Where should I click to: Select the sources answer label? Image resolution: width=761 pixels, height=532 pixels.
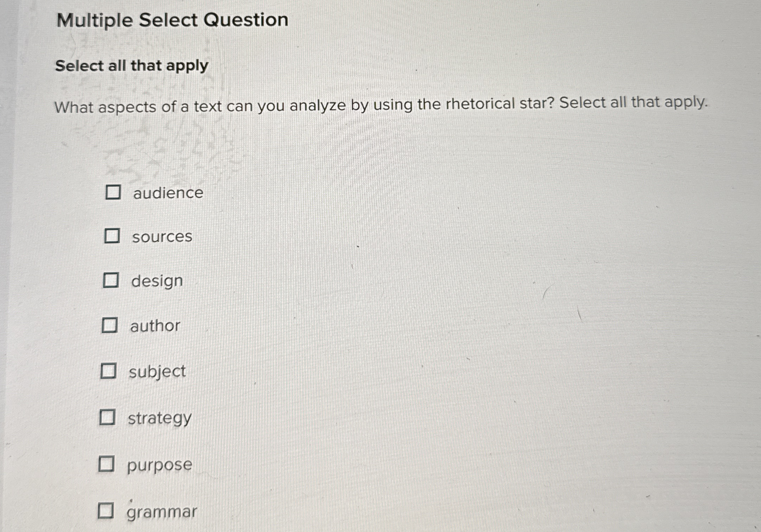pyautogui.click(x=162, y=237)
